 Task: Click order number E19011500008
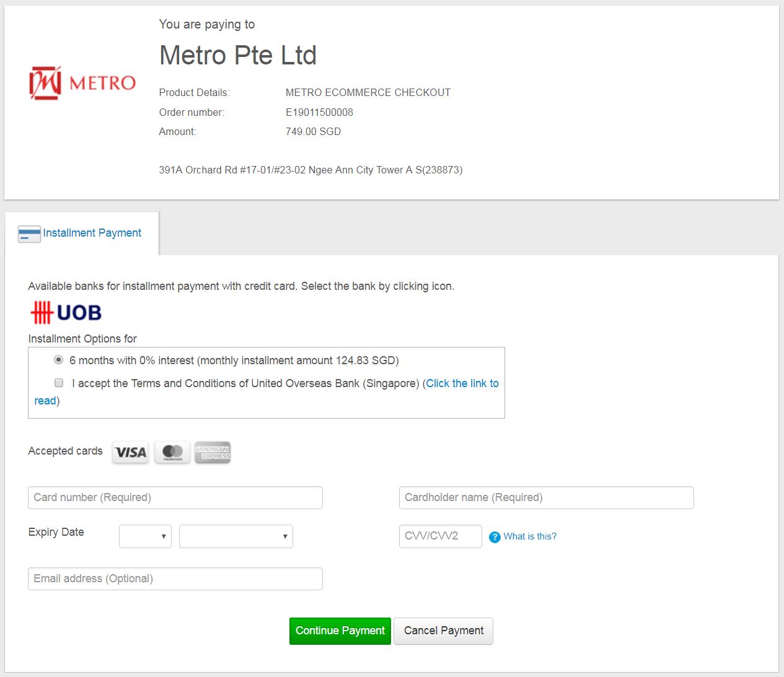(x=319, y=112)
